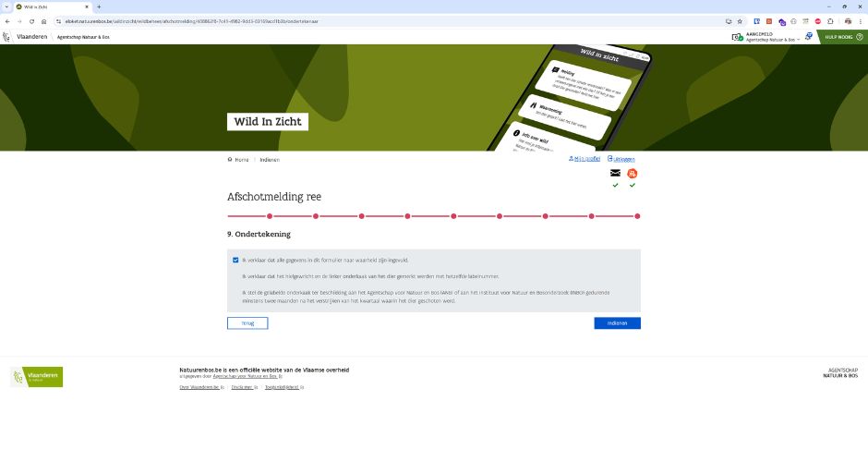Screen dimensions: 868x462
Task: Click the orange notification icon beside the envelope
Action: click(633, 173)
